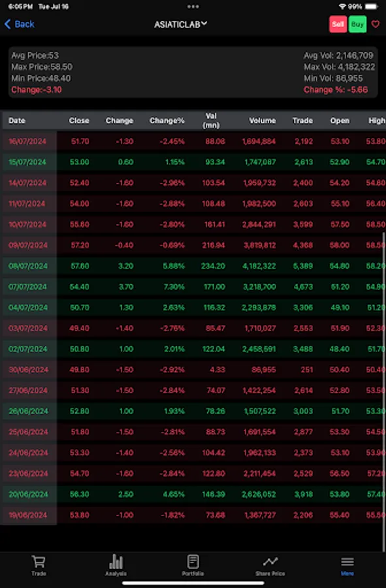The width and height of the screenshot is (386, 588).
Task: Sort by the Volume column header
Action: (x=263, y=120)
